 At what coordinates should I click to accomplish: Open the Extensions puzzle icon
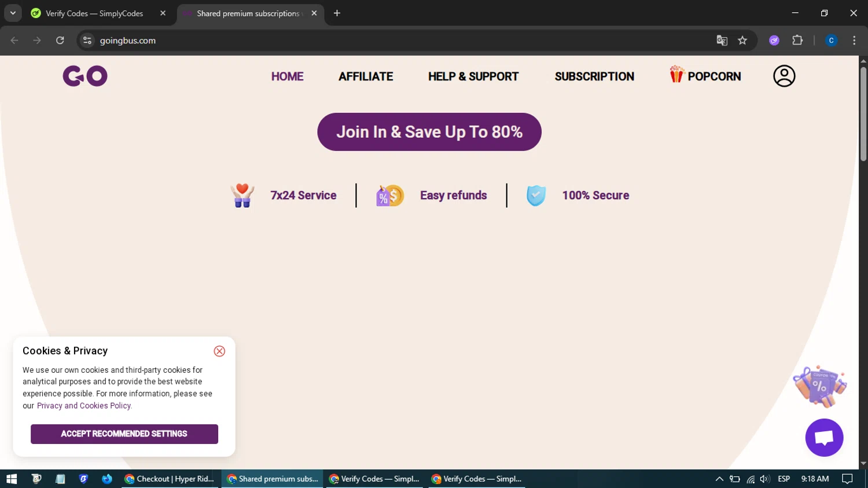(x=797, y=41)
